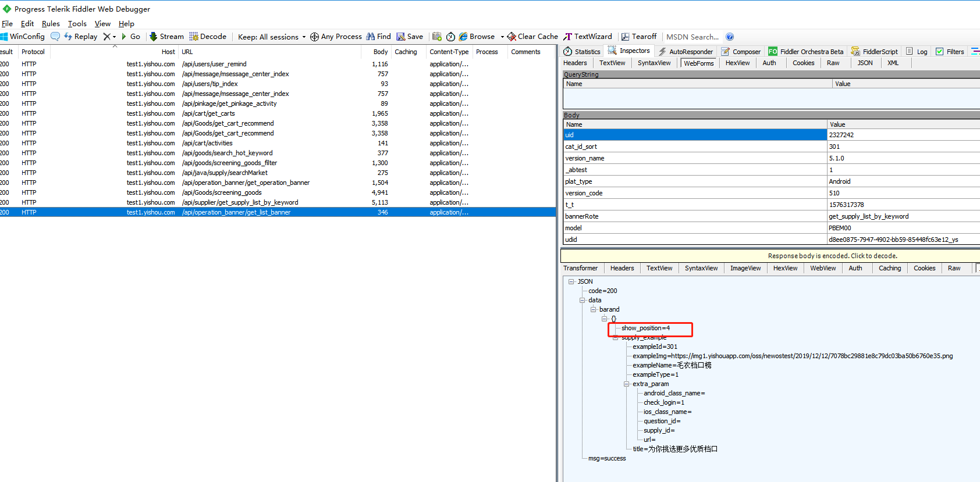980x482 pixels.
Task: Collapse the data tree node
Action: (x=583, y=300)
